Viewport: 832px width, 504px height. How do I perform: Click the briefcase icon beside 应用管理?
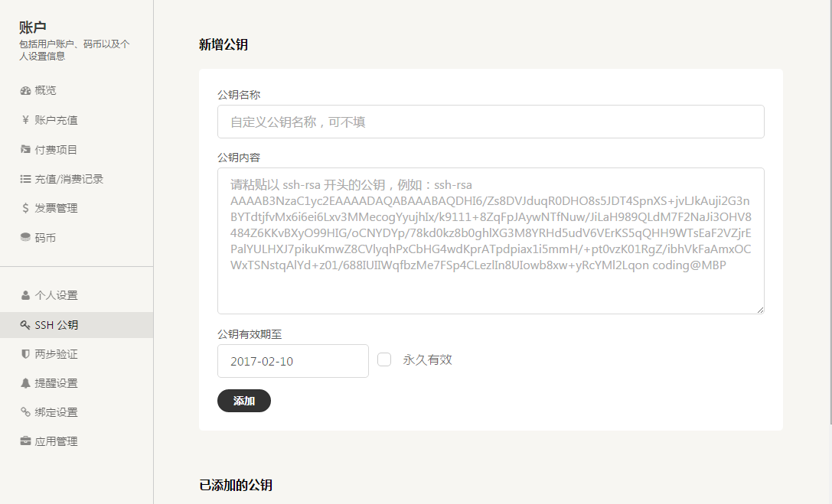tap(25, 441)
